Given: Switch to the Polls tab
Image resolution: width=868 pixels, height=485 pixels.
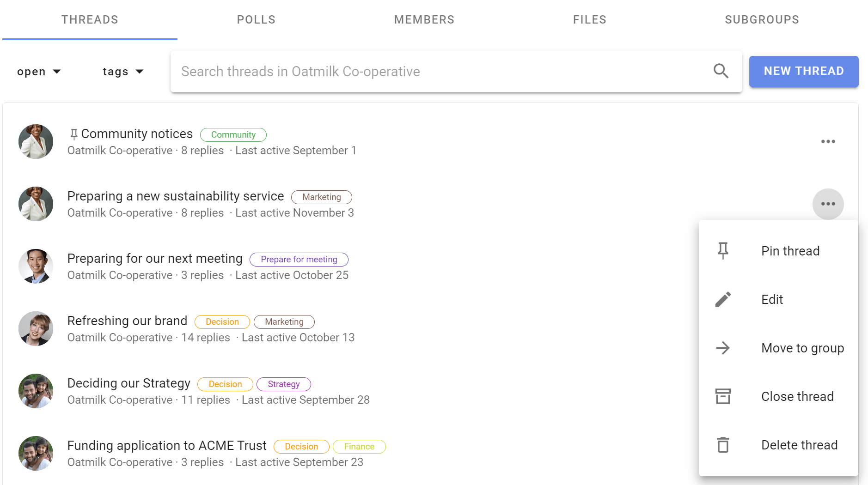Looking at the screenshot, I should tap(256, 20).
